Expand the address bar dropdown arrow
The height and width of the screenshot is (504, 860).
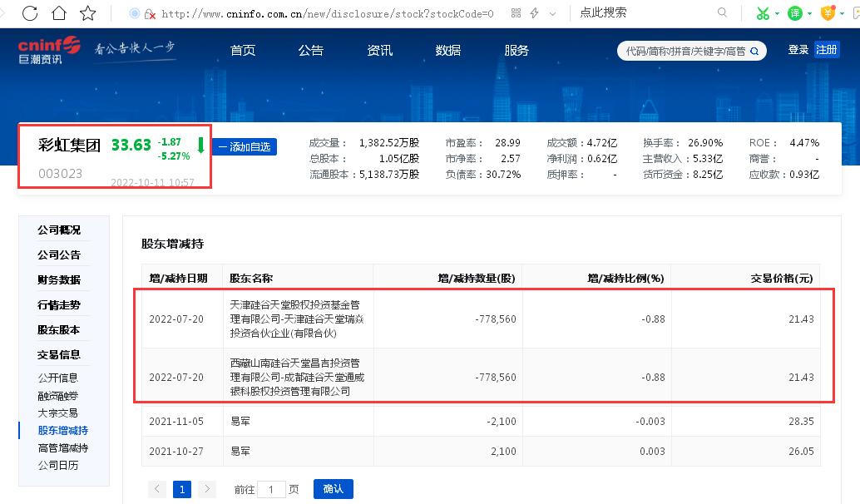(552, 13)
